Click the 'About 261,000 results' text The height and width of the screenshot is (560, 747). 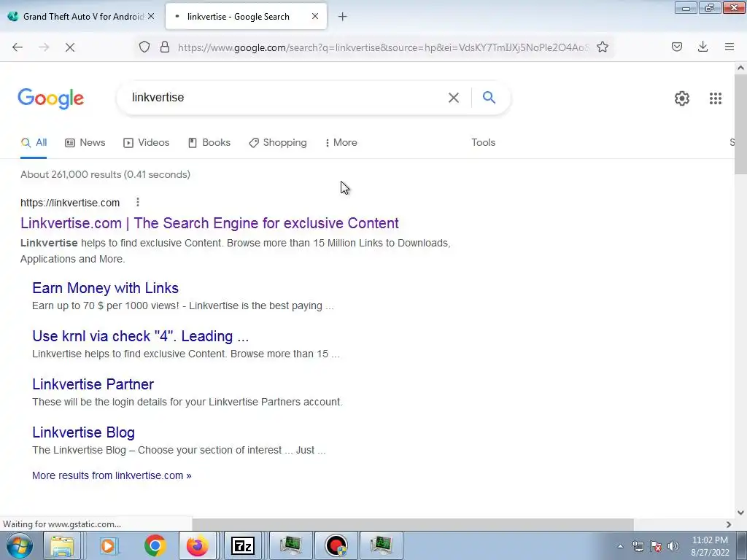[x=105, y=174]
